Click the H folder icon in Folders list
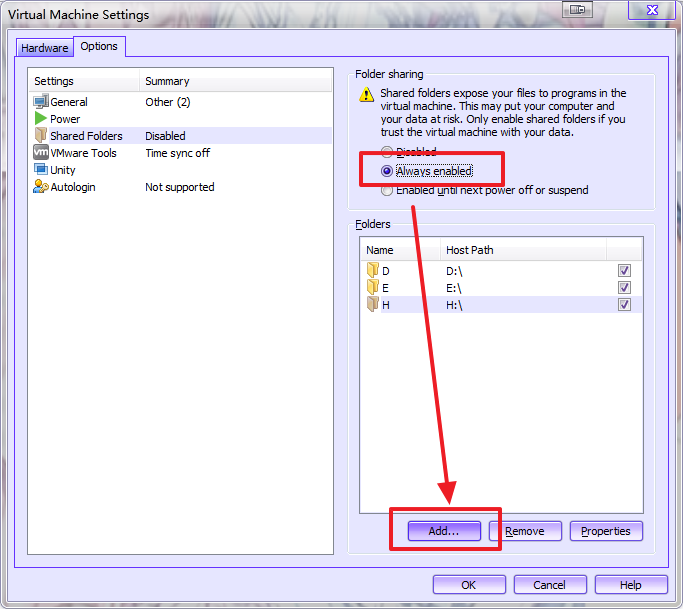The height and width of the screenshot is (609, 683). [373, 305]
